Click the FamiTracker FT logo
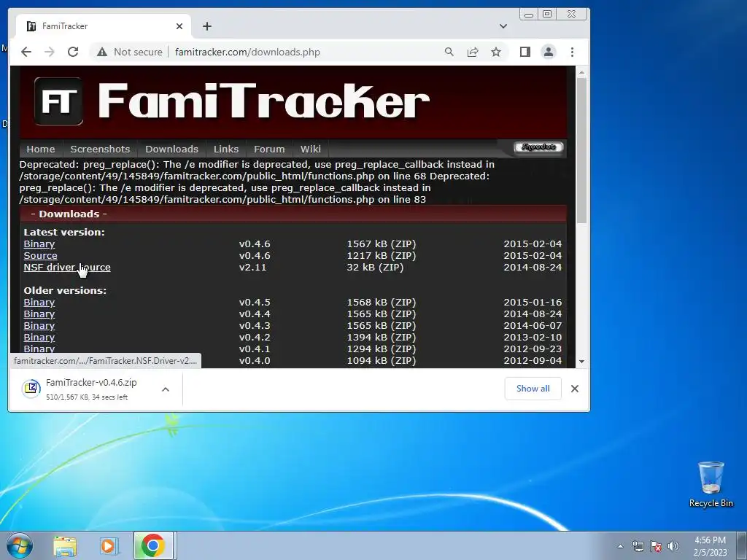This screenshot has height=560, width=747. [x=58, y=101]
